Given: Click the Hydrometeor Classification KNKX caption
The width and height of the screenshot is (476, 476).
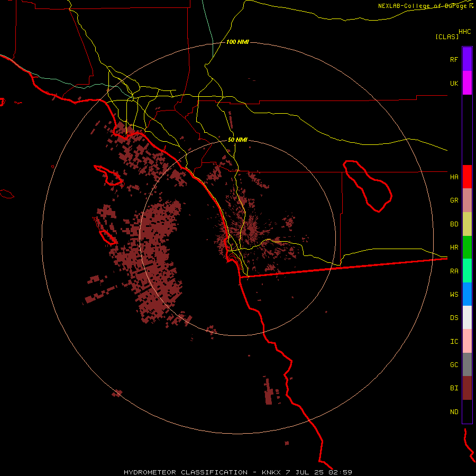Looking at the screenshot, I should tap(238, 472).
